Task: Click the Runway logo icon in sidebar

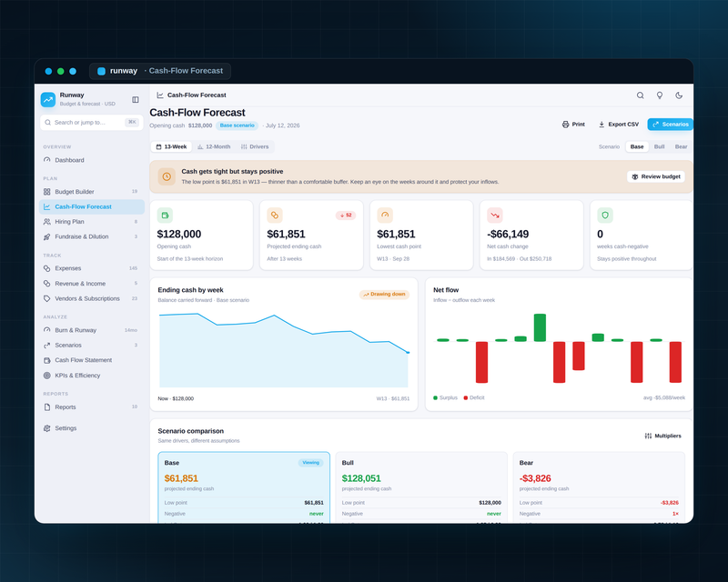Action: 48,99
